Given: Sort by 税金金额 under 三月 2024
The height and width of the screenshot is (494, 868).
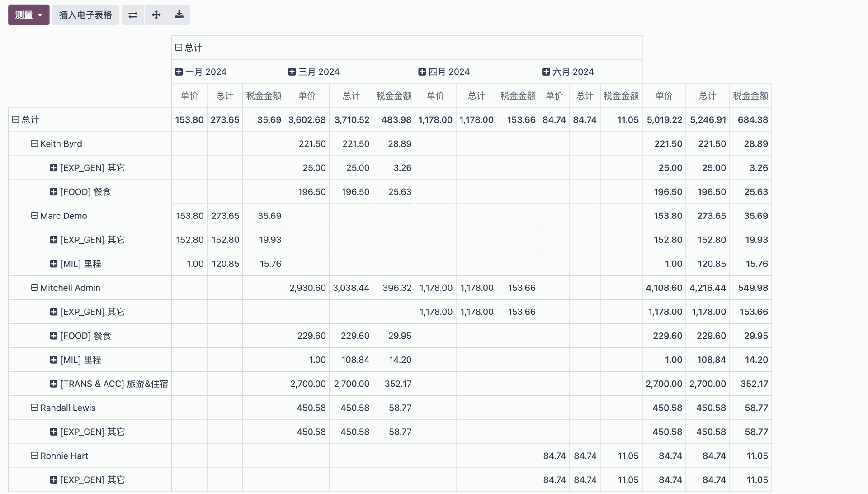Looking at the screenshot, I should point(394,96).
